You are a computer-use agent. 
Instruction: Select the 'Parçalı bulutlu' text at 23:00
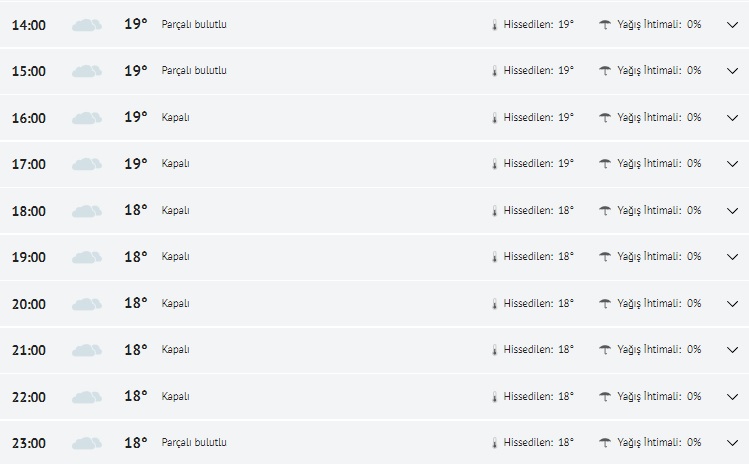click(194, 442)
